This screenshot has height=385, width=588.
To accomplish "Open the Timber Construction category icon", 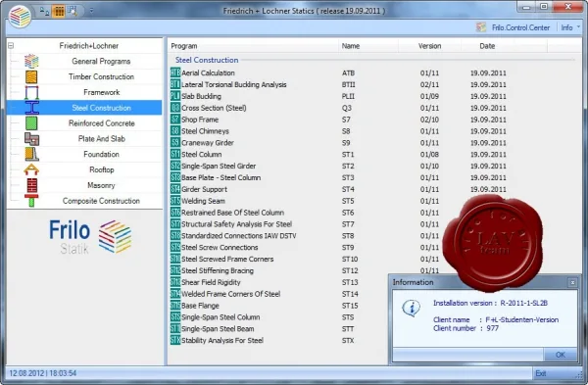I will pyautogui.click(x=31, y=76).
